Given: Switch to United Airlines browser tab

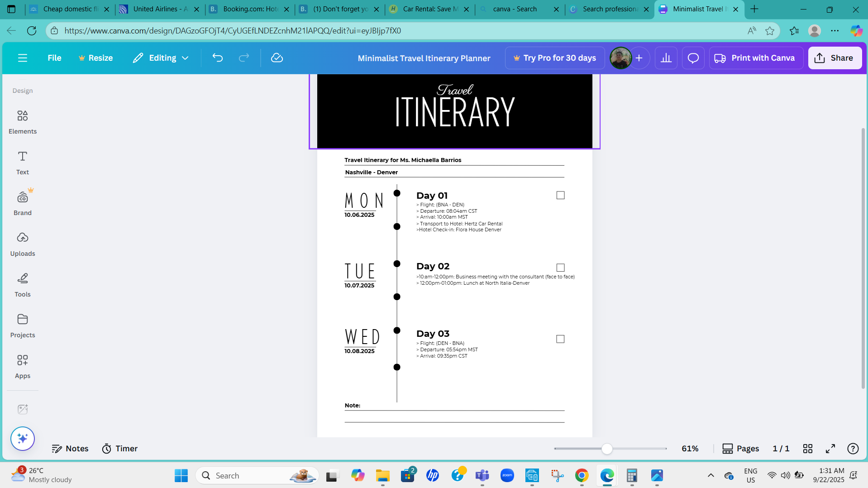Looking at the screenshot, I should [160, 9].
